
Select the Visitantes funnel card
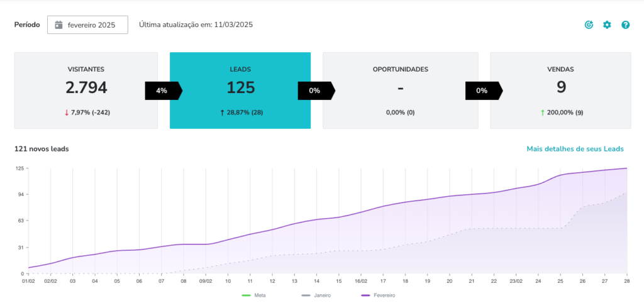(x=86, y=91)
